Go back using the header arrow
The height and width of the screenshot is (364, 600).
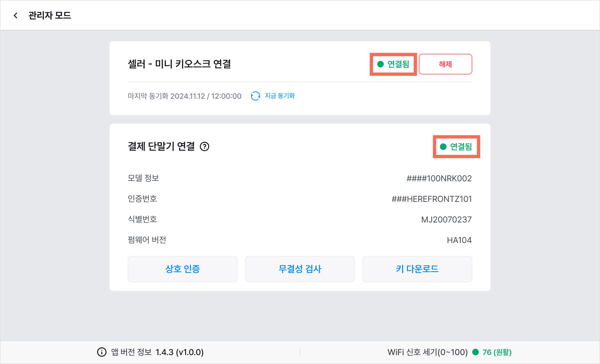[16, 15]
